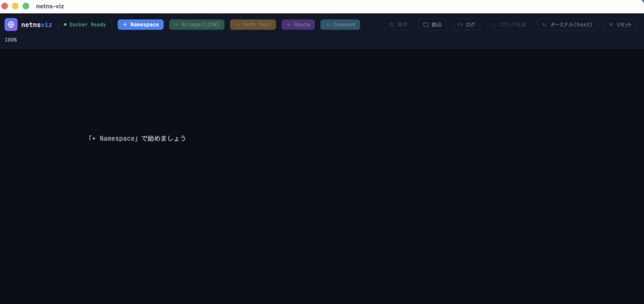This screenshot has height=304, width=644.
Task: Add a new Namespace
Action: point(141,24)
